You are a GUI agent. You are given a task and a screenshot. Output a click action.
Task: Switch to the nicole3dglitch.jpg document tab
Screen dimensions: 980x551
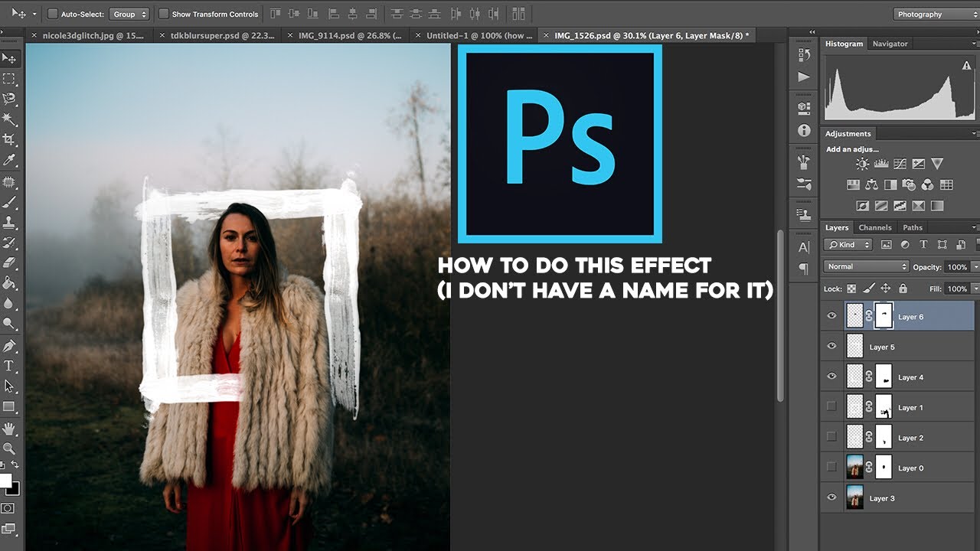(x=90, y=35)
